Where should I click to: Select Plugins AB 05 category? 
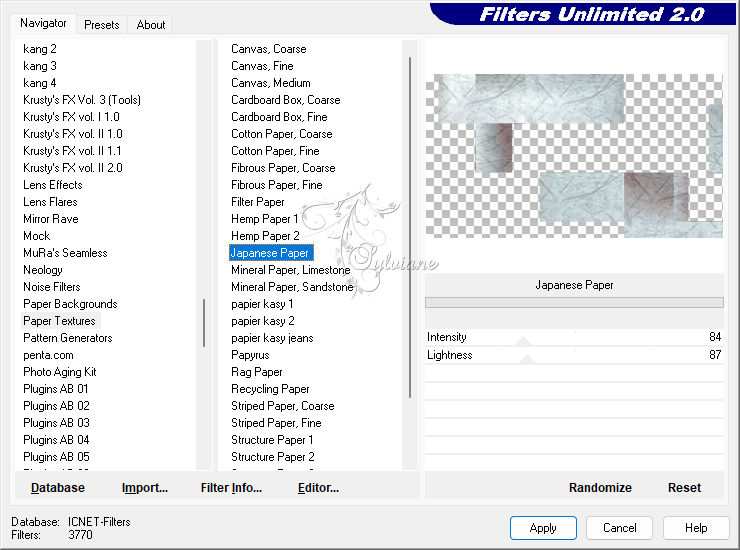[56, 457]
